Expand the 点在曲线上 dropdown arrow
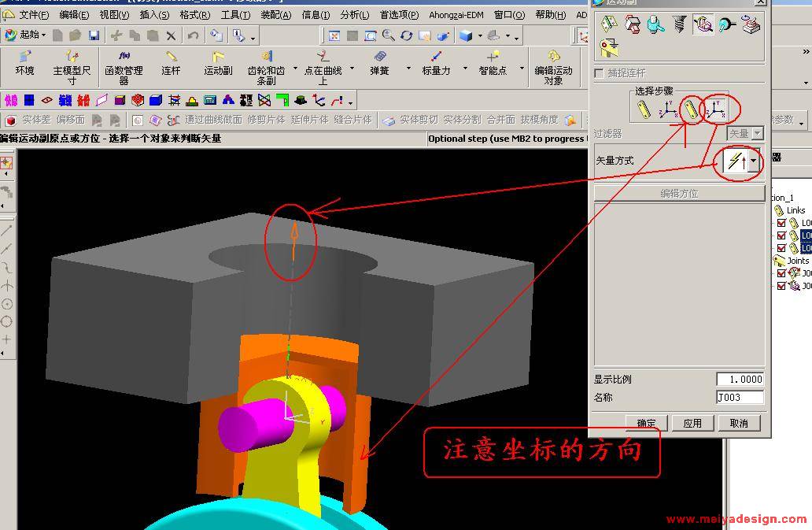 [352, 69]
